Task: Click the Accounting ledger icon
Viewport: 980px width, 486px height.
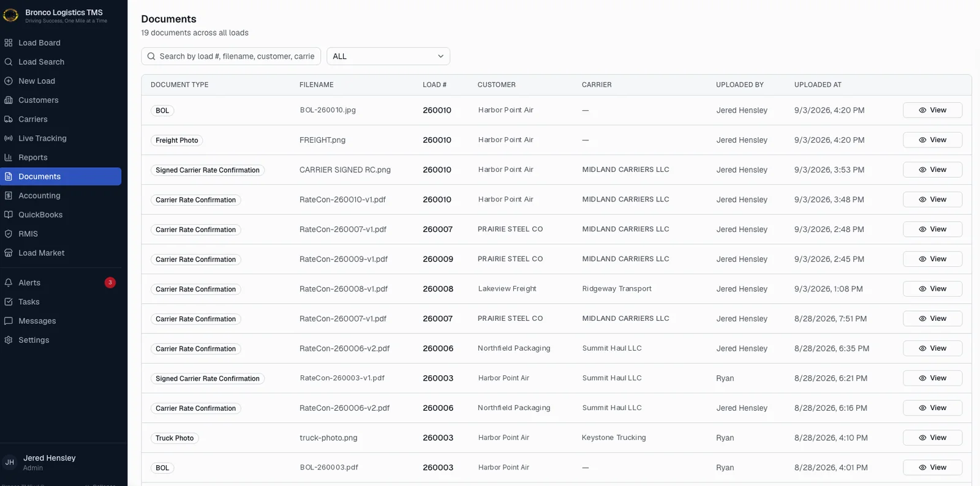Action: 9,196
